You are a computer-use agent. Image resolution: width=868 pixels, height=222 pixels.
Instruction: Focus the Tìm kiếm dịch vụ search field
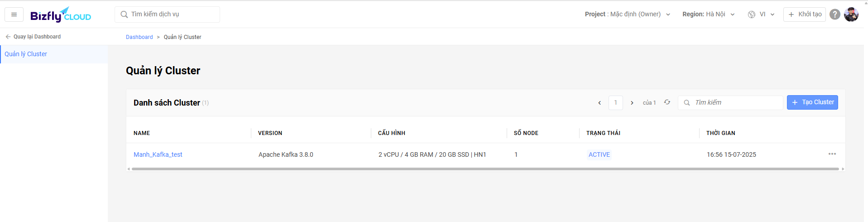[167, 14]
